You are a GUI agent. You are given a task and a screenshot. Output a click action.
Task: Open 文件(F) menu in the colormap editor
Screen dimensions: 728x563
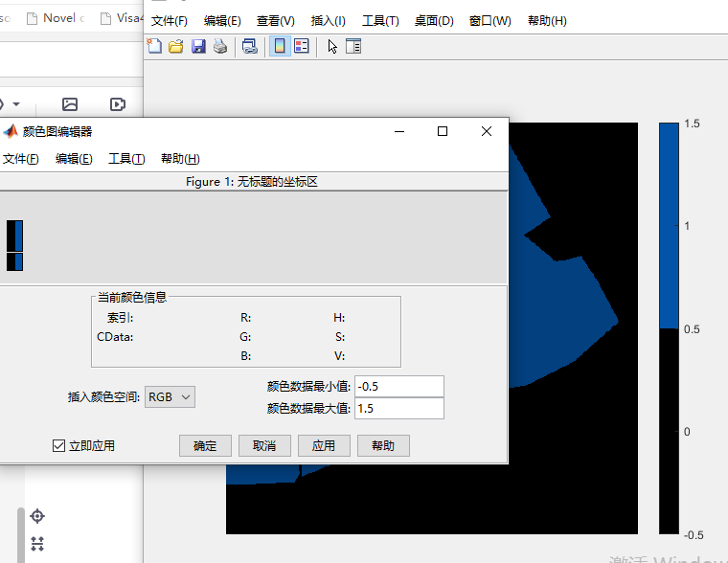[x=20, y=159]
